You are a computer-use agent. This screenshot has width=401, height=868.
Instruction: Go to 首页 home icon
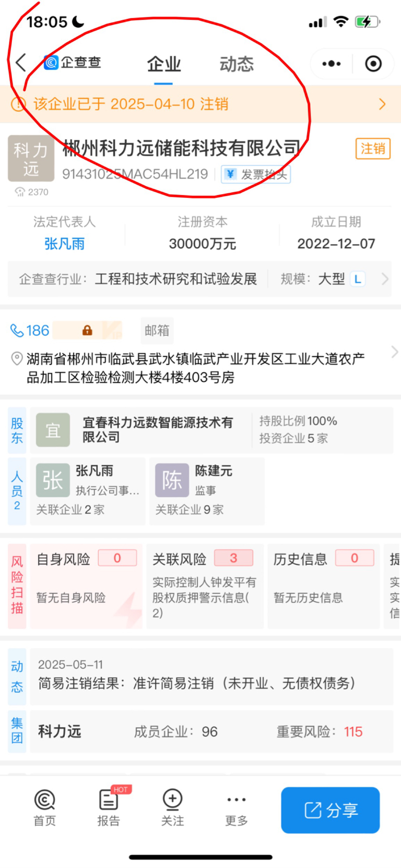pos(44,800)
